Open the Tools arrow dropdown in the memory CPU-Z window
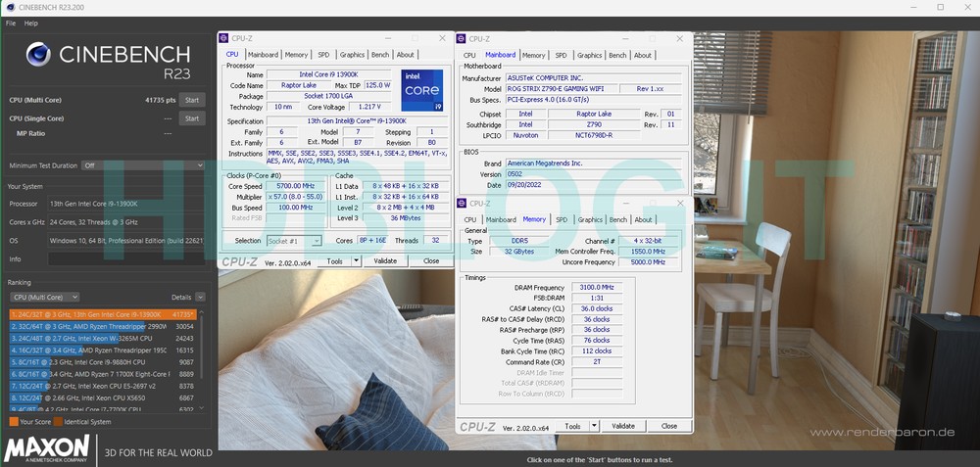Screen dimensions: 980x467 [x=594, y=427]
